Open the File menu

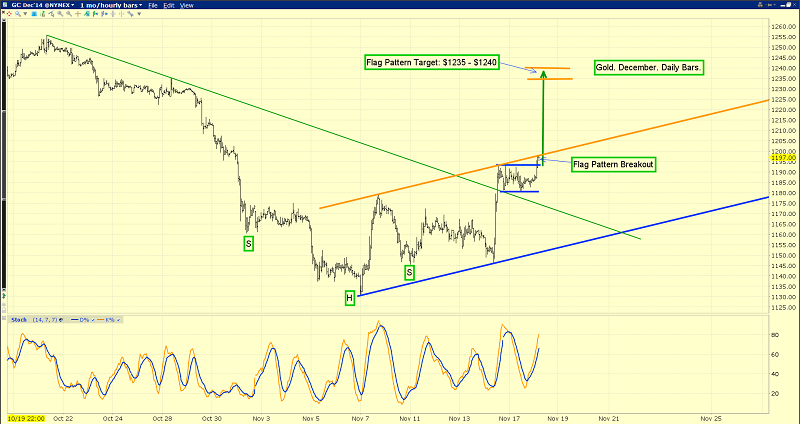pyautogui.click(x=153, y=5)
